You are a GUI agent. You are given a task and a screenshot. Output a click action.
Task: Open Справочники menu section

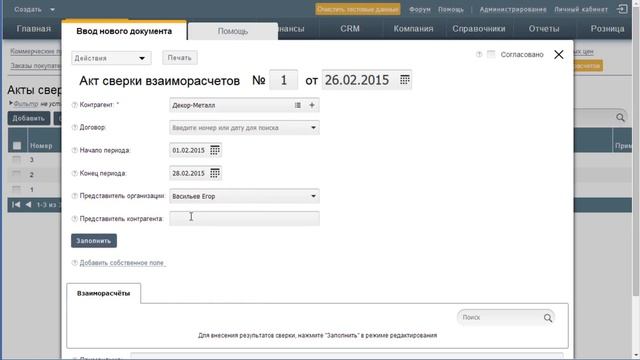tap(479, 29)
